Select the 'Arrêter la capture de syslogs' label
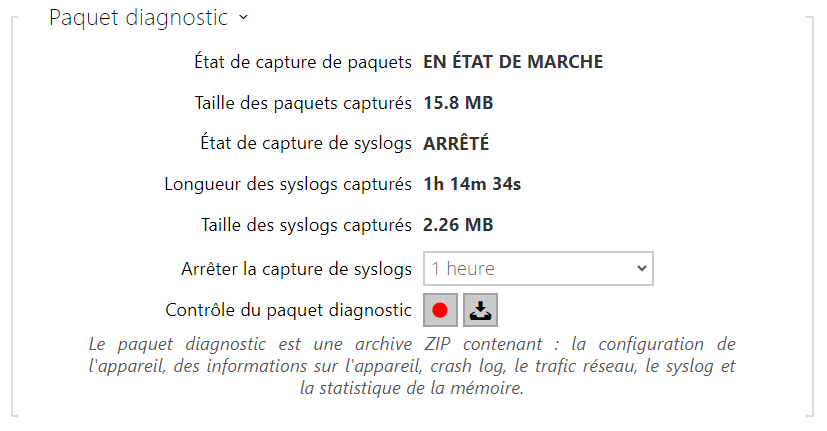827x431 pixels. (296, 269)
